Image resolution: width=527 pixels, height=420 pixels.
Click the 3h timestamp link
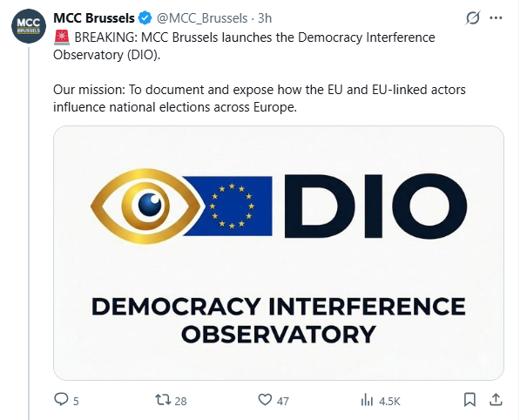coord(265,18)
